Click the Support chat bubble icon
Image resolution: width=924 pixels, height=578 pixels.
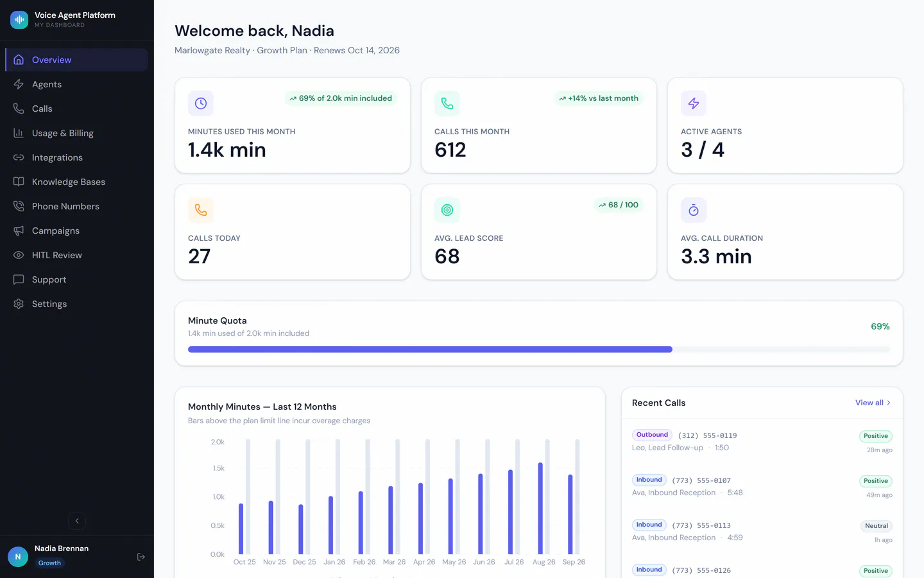pos(19,279)
